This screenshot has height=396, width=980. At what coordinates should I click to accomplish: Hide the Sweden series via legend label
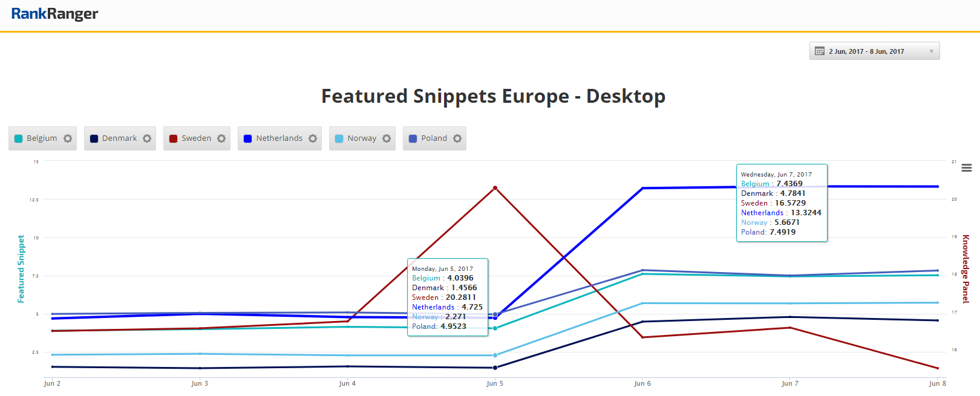[x=196, y=138]
